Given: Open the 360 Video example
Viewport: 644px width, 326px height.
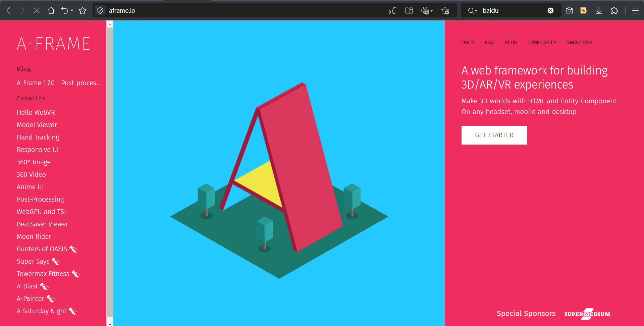Looking at the screenshot, I should pyautogui.click(x=31, y=174).
